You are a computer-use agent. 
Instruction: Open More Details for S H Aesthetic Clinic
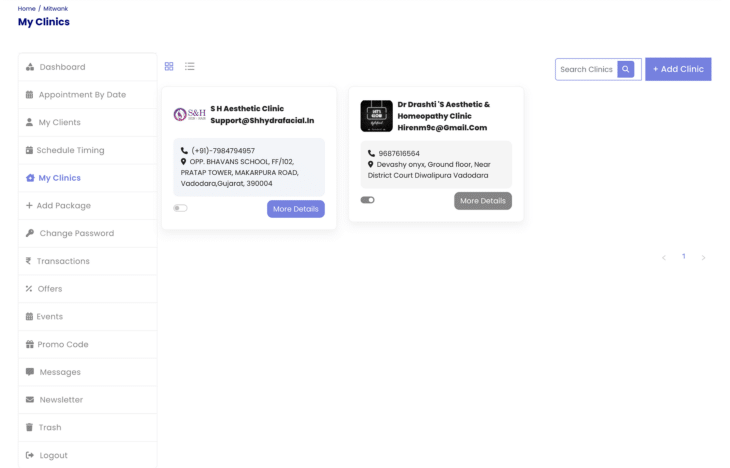(x=295, y=209)
